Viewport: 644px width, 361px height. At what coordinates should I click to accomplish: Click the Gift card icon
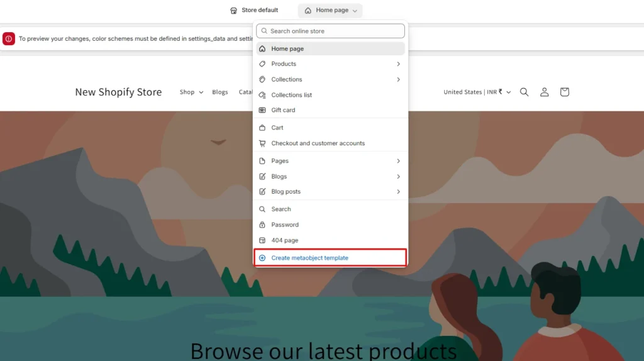point(262,110)
